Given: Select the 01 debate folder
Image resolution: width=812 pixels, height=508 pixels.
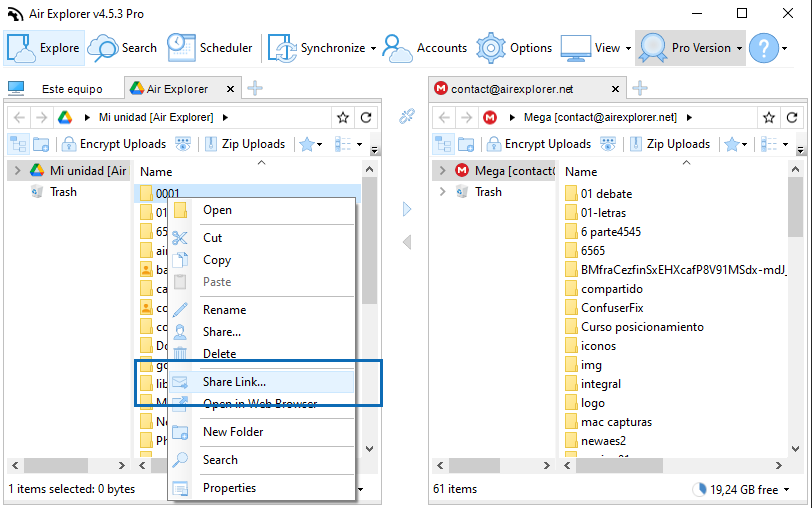Looking at the screenshot, I should pos(599,194).
